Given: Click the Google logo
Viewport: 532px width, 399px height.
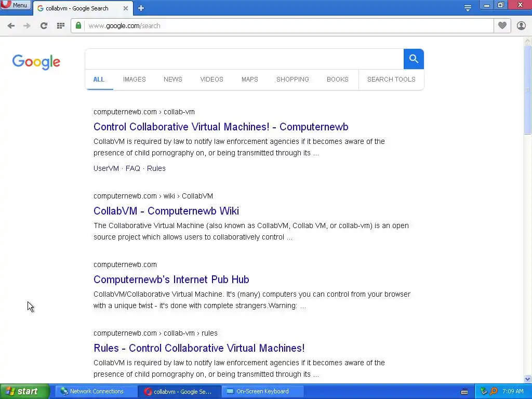Looking at the screenshot, I should (x=36, y=62).
